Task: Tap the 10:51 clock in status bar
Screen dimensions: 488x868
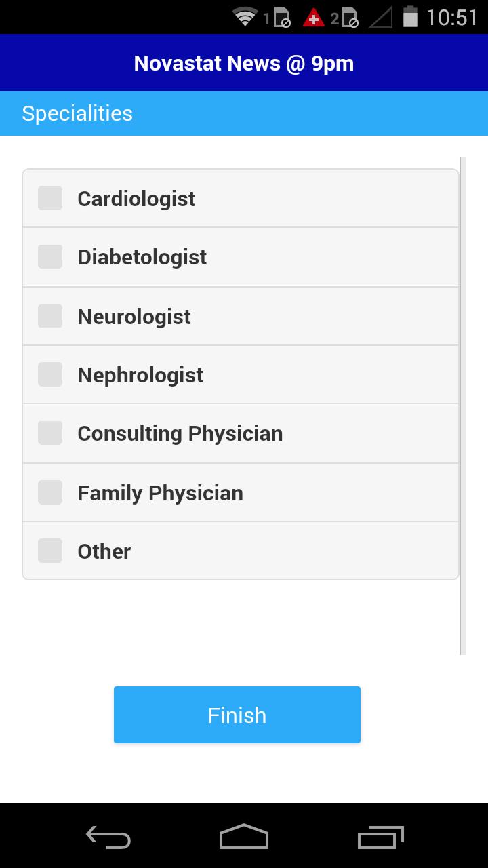Action: point(452,17)
